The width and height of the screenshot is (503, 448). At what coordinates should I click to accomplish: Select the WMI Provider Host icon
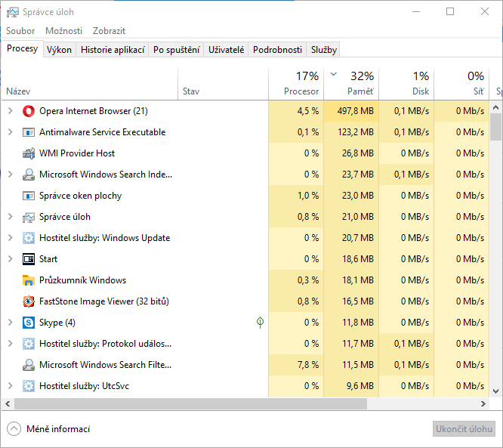point(29,153)
